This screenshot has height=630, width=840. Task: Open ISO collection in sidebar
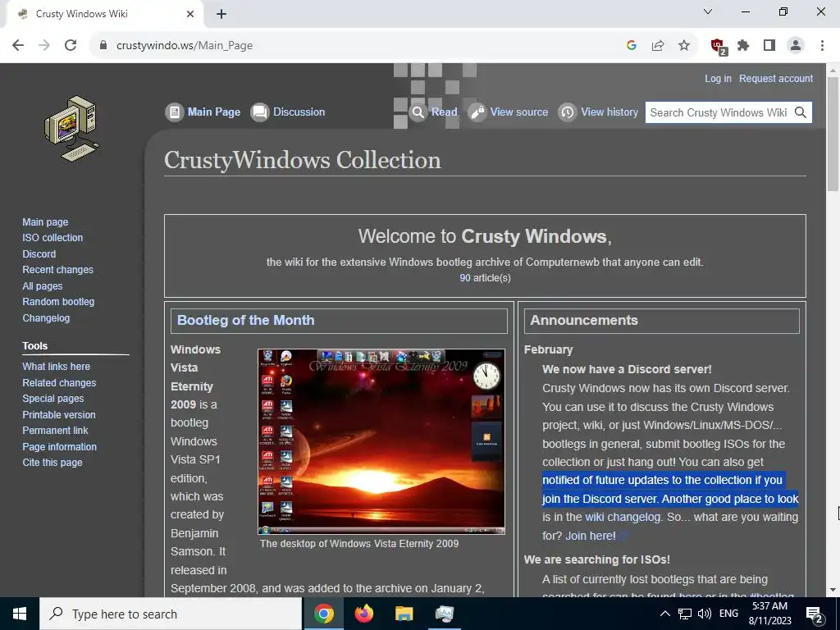[52, 237]
